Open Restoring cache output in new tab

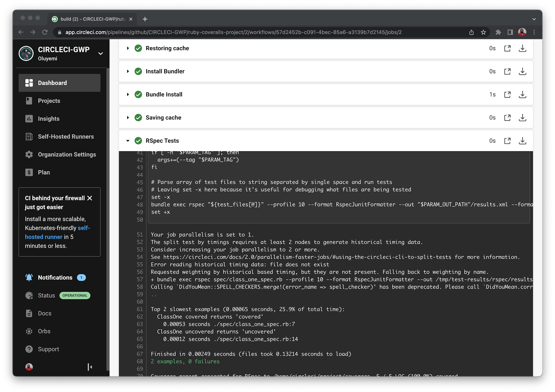tap(507, 48)
